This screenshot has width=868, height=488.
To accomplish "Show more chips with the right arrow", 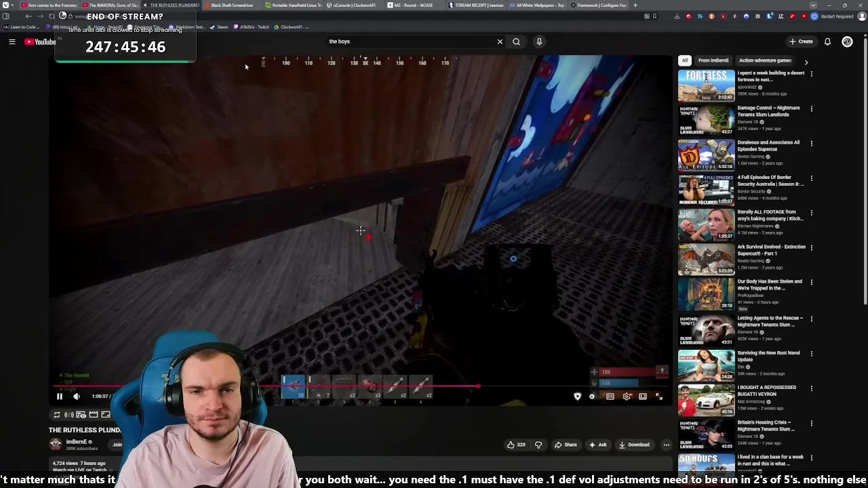I will click(x=806, y=62).
